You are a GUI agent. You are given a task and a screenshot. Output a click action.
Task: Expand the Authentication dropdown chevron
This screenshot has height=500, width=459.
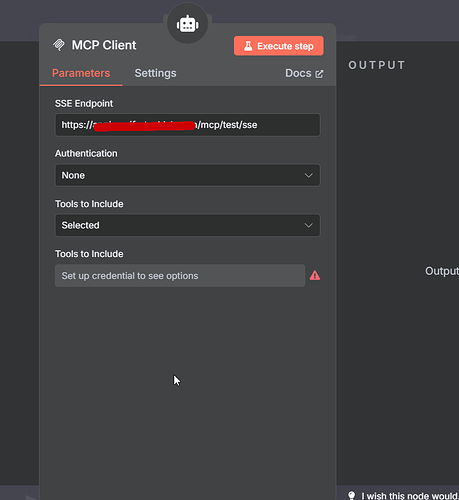[309, 175]
